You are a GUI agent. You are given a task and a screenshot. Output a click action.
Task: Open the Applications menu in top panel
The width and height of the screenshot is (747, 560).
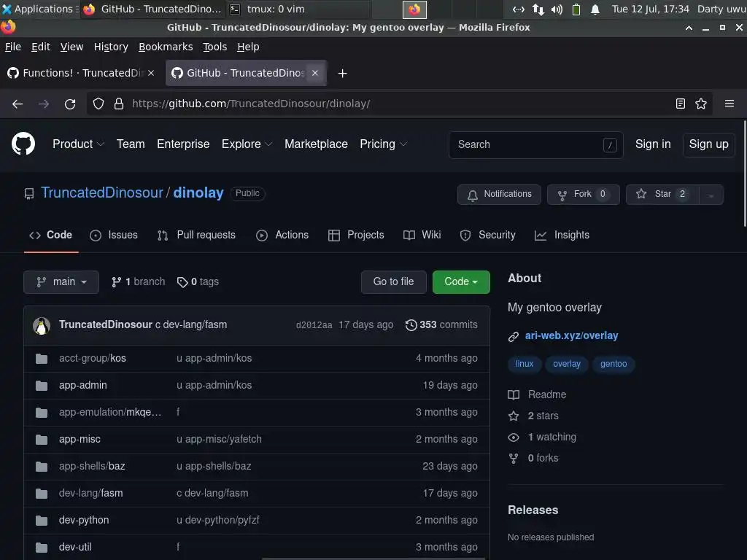(39, 9)
